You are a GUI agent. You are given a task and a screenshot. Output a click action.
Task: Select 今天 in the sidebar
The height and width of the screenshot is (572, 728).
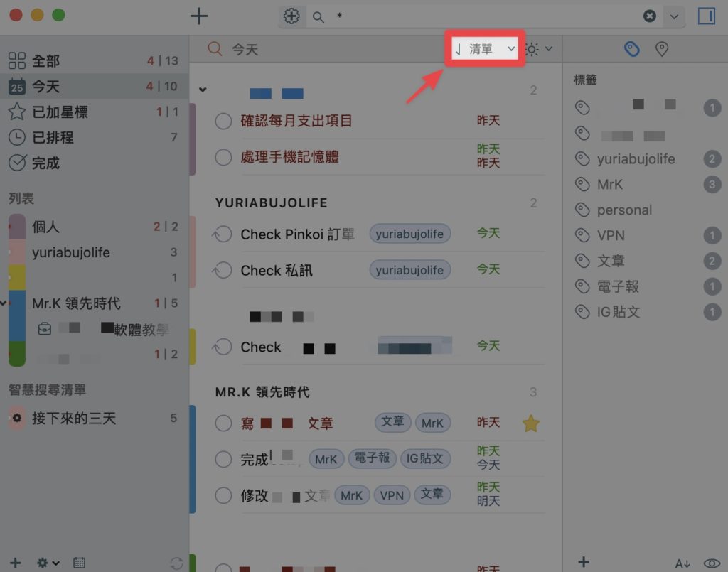(x=95, y=86)
